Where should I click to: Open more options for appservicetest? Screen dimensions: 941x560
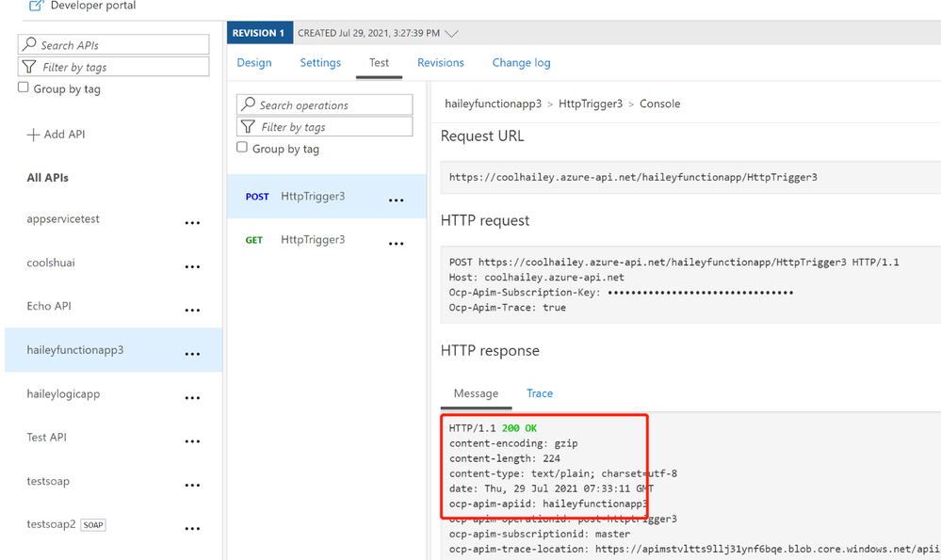coord(192,223)
